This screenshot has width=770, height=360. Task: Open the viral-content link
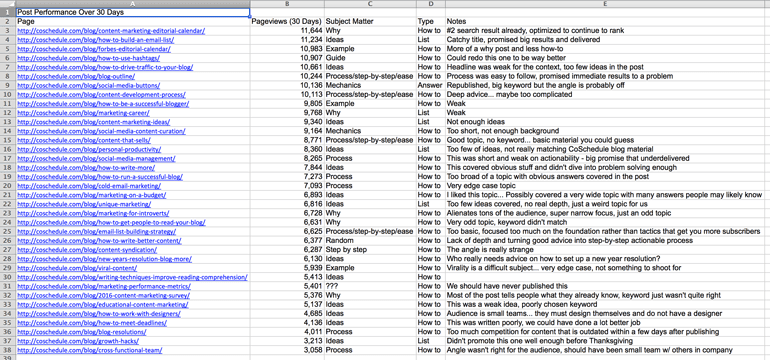coord(77,268)
